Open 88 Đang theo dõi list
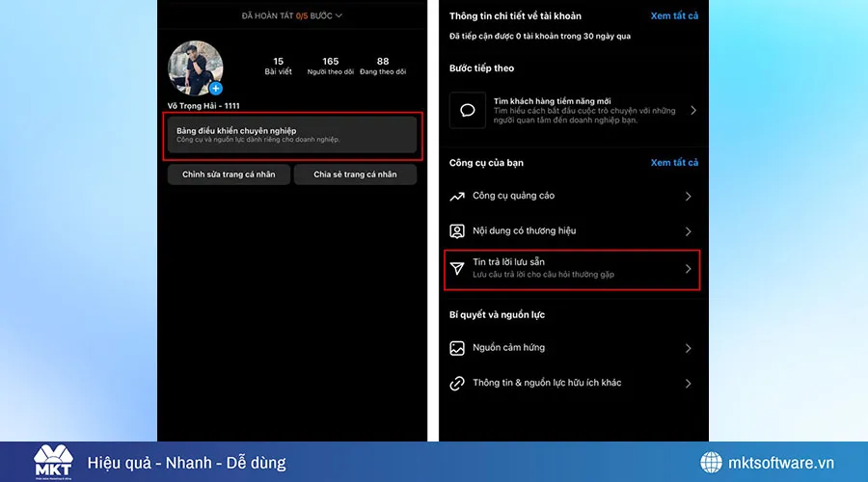 click(x=383, y=66)
